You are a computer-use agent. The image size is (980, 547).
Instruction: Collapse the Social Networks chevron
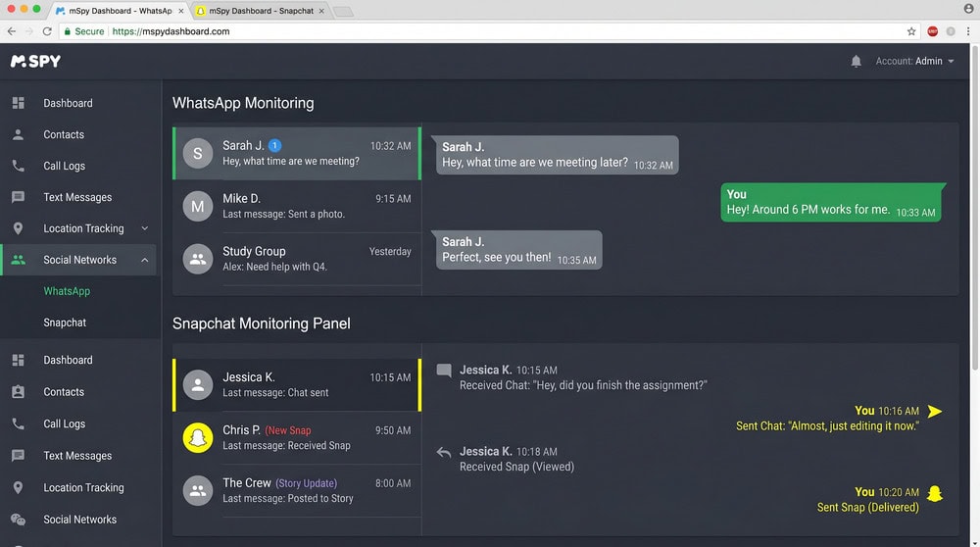pos(145,260)
